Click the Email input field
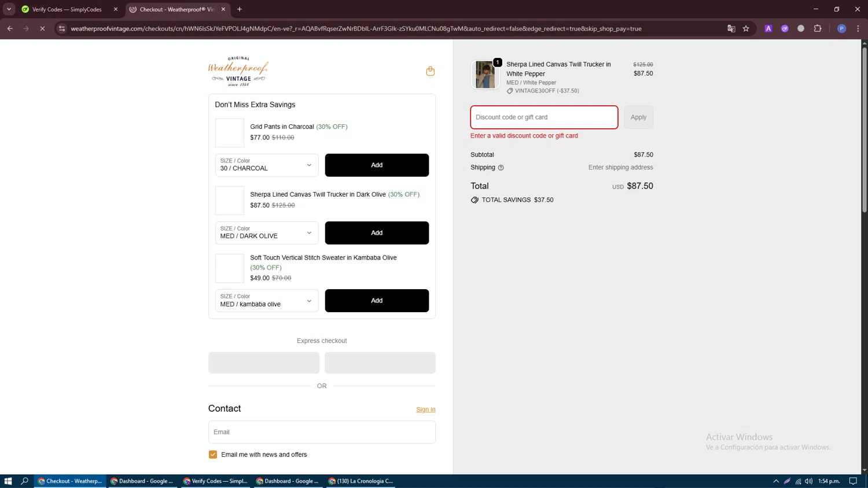This screenshot has height=488, width=868. click(322, 432)
